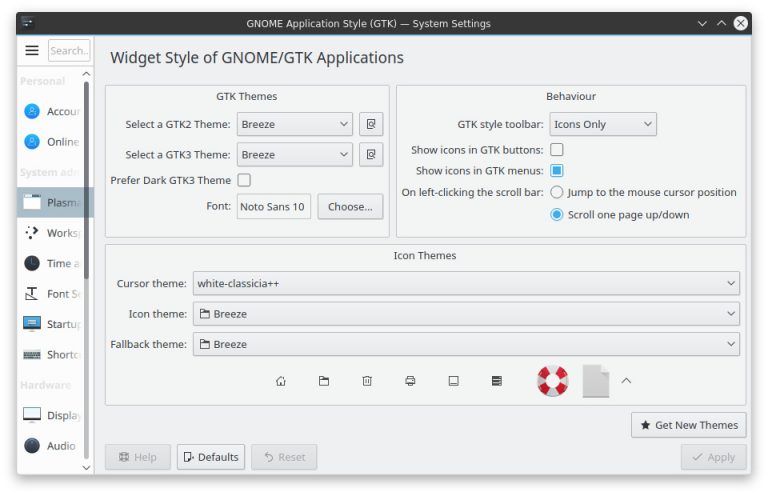Click the Choose... font button
Viewport: 768px width, 496px height.
tap(350, 207)
